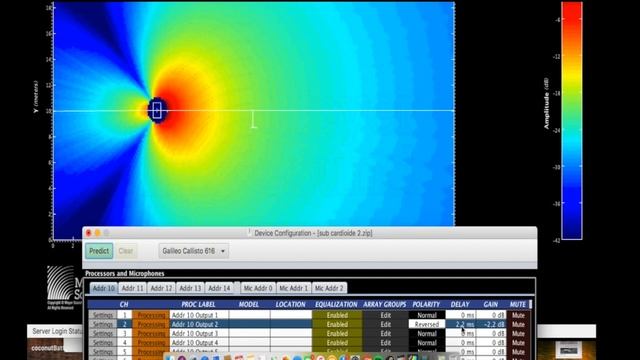
Task: Open Settings for channel 3
Action: [102, 333]
